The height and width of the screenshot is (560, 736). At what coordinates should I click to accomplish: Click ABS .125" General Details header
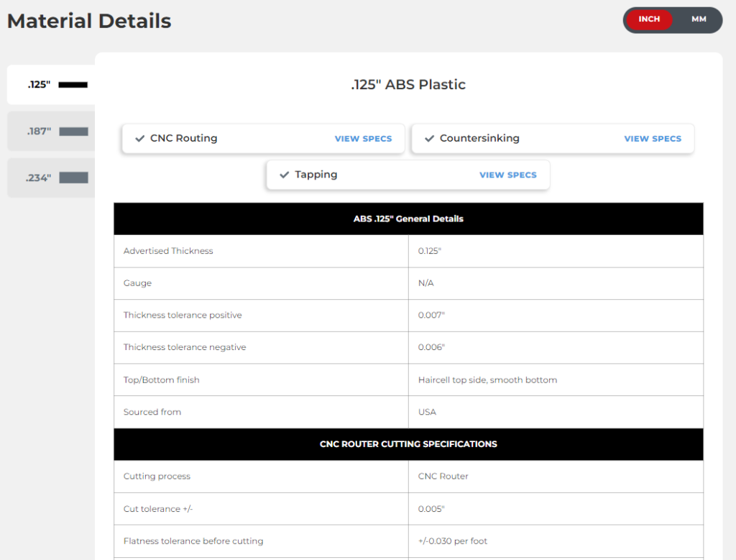click(x=408, y=219)
